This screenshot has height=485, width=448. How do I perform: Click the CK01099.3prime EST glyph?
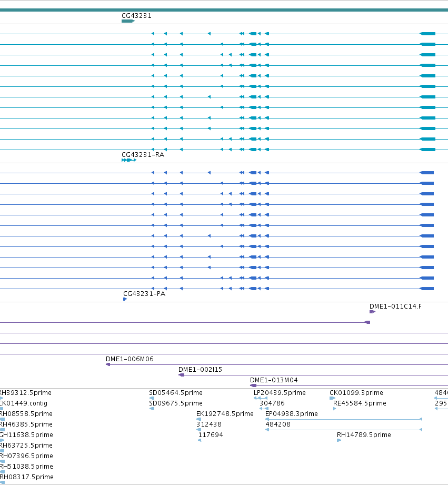[332, 398]
